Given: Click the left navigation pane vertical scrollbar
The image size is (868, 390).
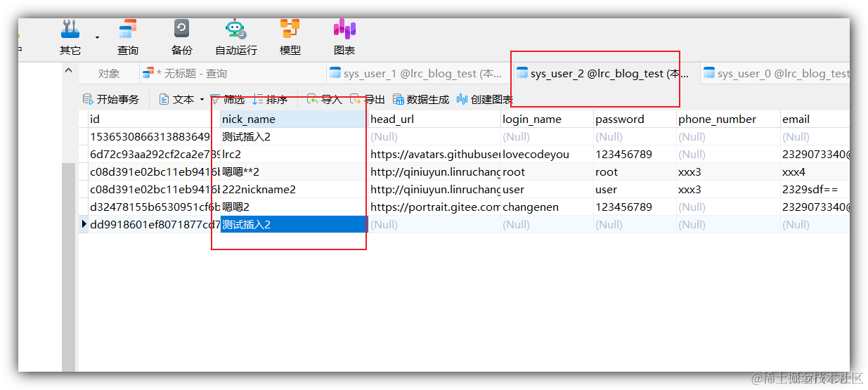Looking at the screenshot, I should (x=68, y=267).
